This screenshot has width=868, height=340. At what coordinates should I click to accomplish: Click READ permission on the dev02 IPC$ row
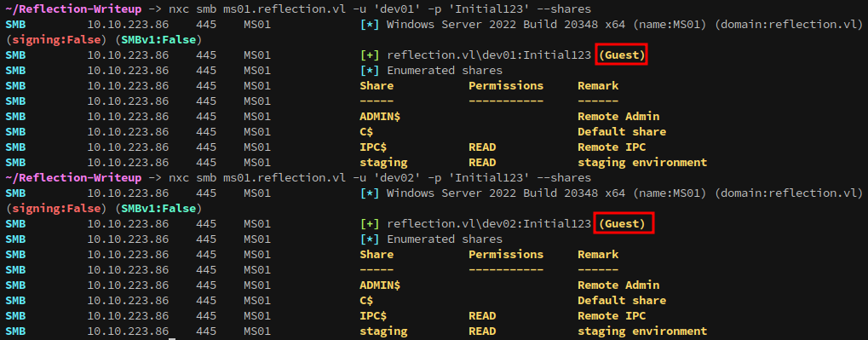[482, 316]
